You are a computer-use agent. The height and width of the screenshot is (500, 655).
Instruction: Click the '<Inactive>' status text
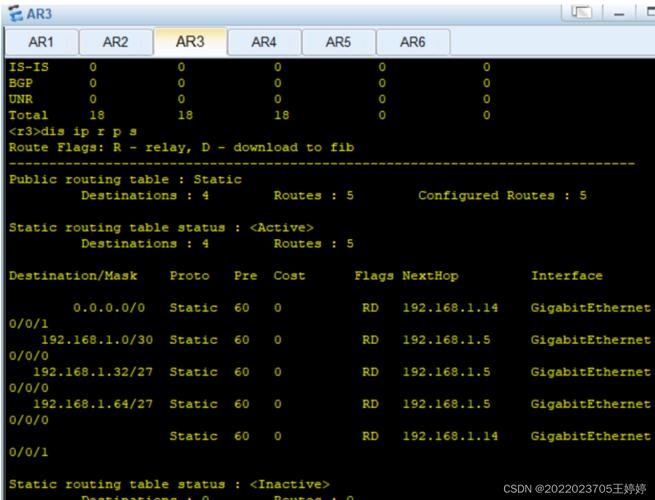pyautogui.click(x=289, y=485)
